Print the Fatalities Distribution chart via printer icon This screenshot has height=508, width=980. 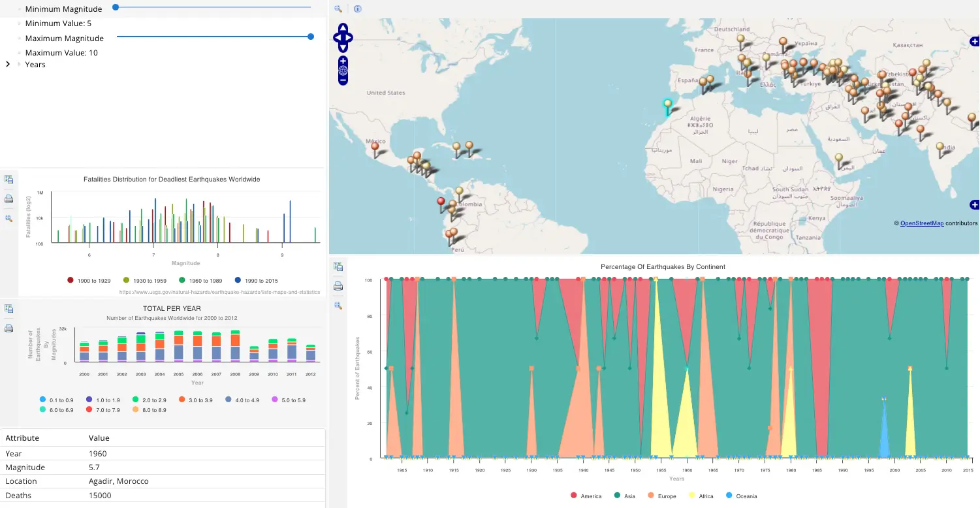[x=8, y=198]
